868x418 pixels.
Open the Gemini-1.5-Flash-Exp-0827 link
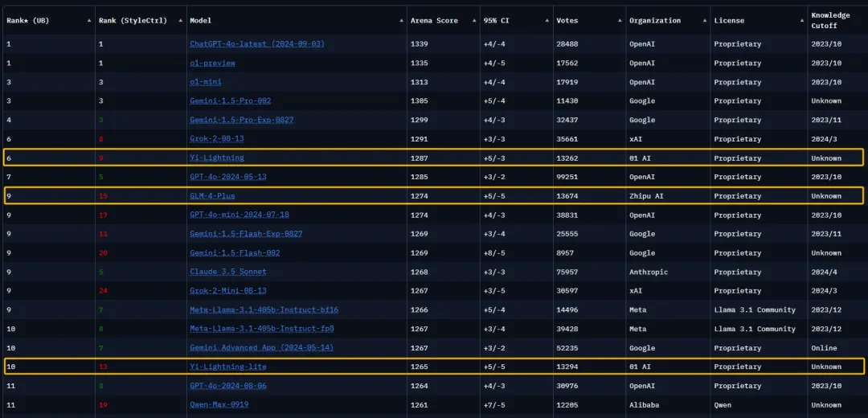coord(246,234)
